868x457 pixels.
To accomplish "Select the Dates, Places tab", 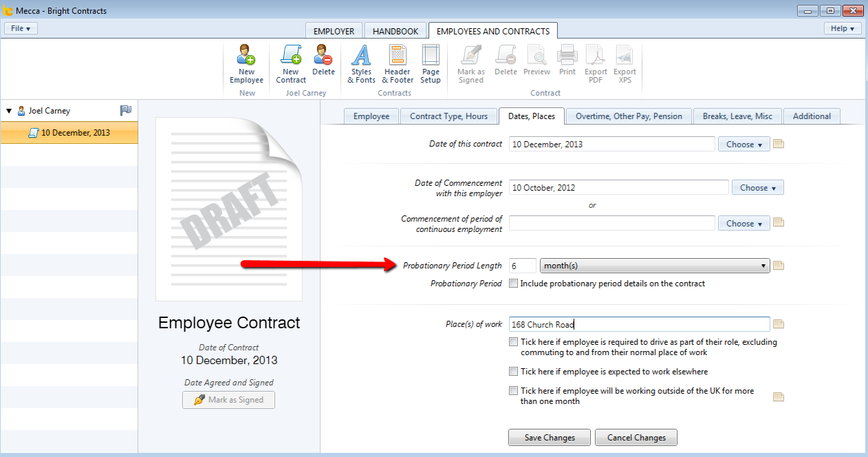I will coord(532,116).
